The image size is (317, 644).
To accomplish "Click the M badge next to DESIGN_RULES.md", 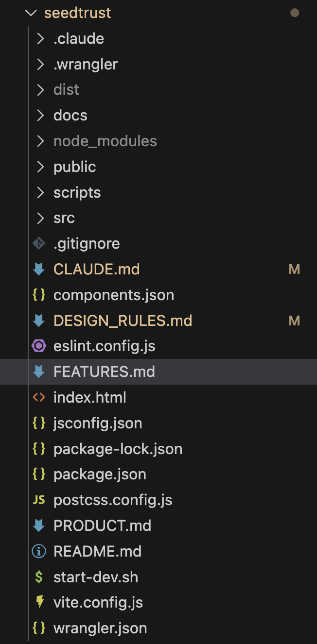I will [x=295, y=321].
